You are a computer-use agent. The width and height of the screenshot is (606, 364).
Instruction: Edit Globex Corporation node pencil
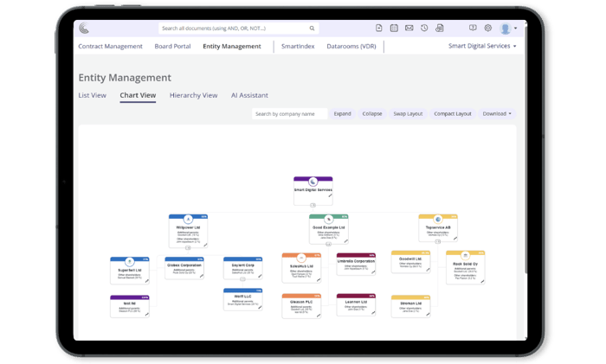(x=202, y=276)
